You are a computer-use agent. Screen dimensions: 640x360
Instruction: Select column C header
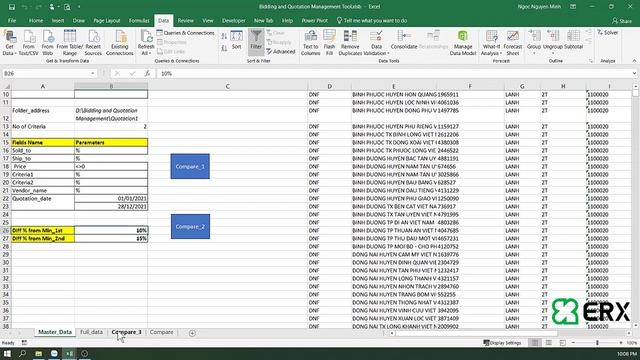227,86
